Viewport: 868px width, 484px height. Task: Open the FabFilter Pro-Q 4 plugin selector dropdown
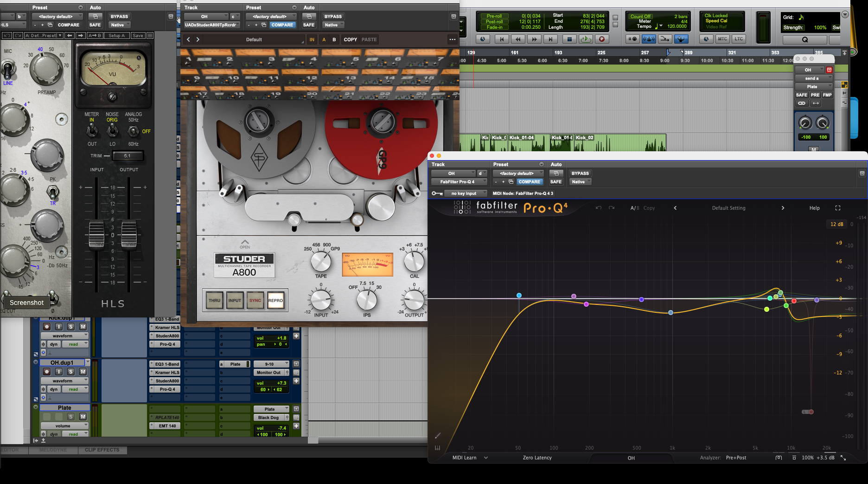point(460,182)
